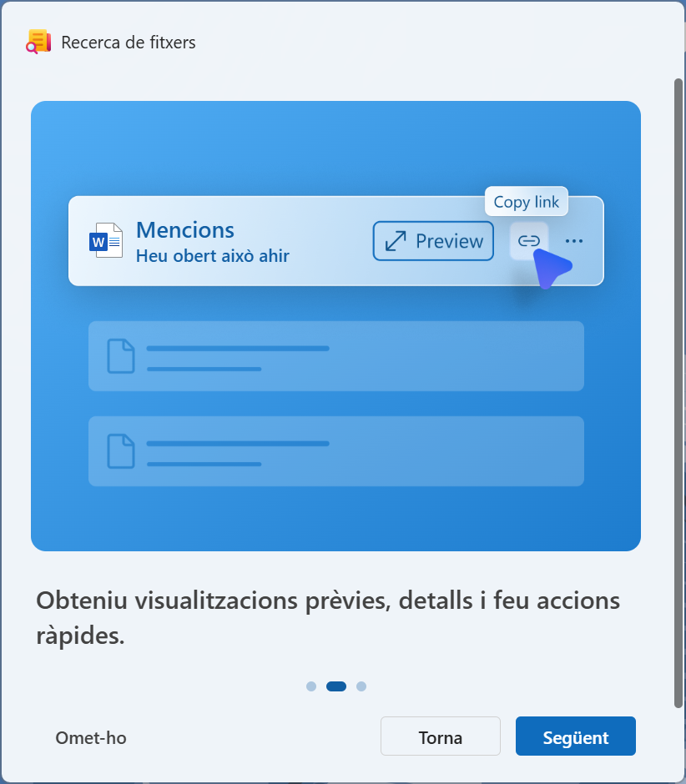Click the first placeholder file icon
Viewport: 686px width, 784px height.
pyautogui.click(x=121, y=356)
